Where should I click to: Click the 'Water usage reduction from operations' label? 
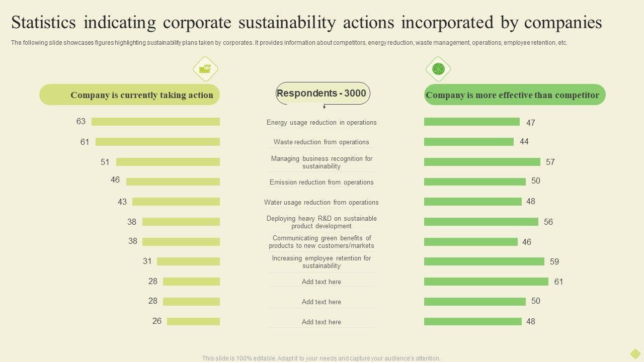(x=321, y=202)
